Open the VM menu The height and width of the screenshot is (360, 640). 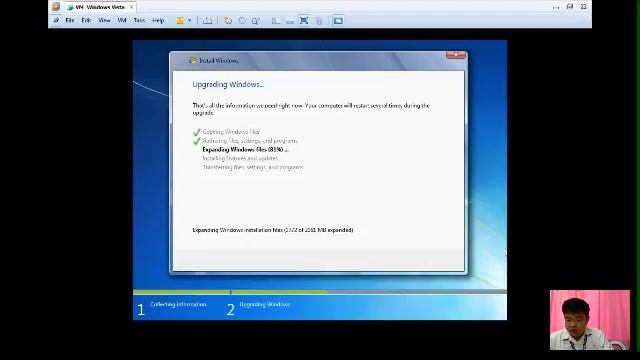[x=122, y=20]
